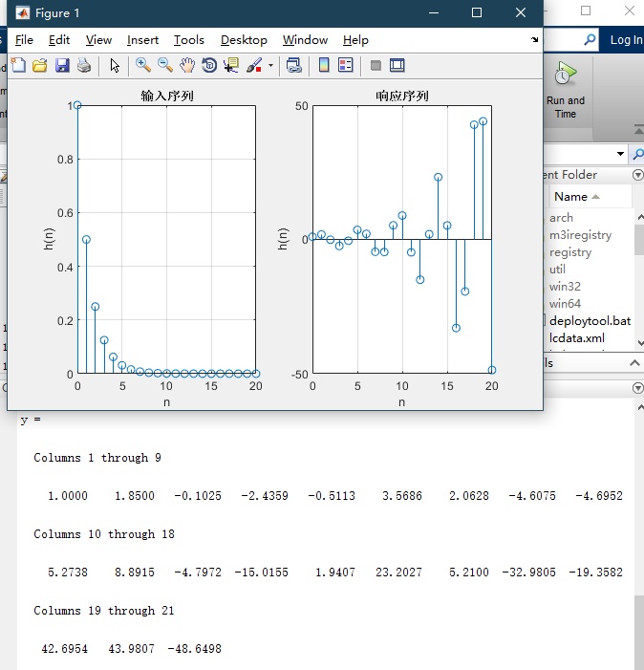Open the Desktop menu in Figure 1
Screen dimensions: 644x670
[244, 40]
